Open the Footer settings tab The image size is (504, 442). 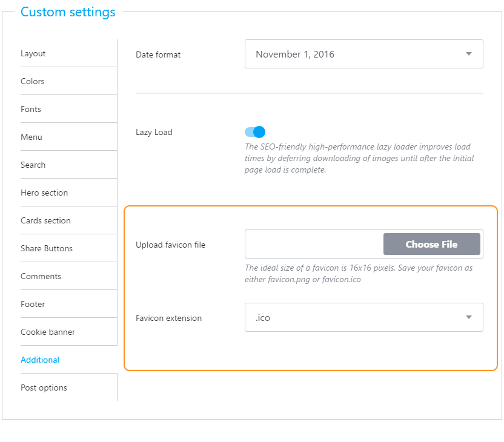33,304
